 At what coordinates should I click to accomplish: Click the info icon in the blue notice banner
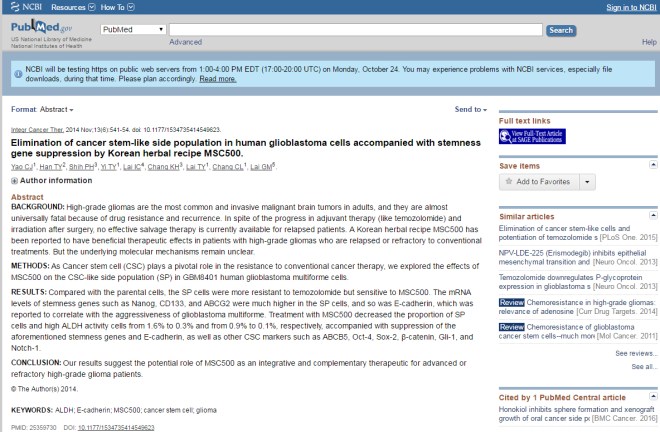coord(18,74)
